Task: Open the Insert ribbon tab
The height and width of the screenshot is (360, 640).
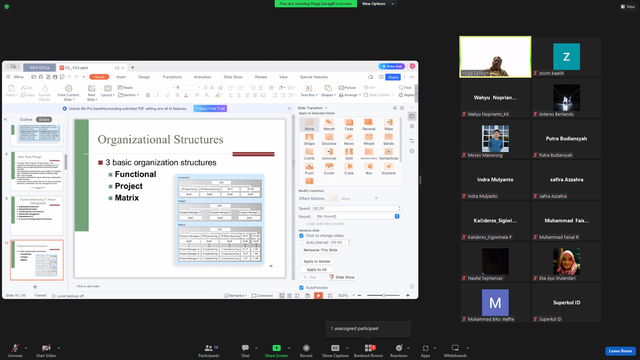Action: point(121,77)
